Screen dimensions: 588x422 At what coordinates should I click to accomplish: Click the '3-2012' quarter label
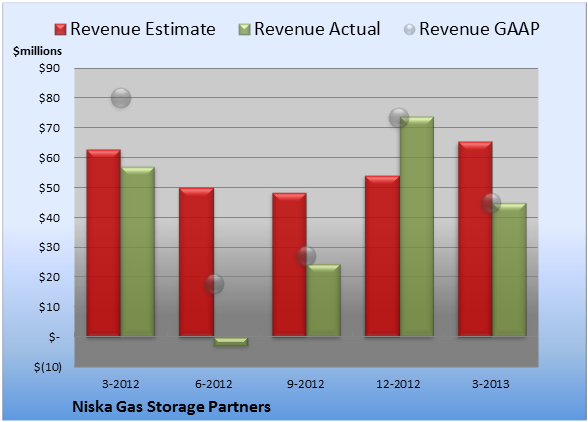coord(121,384)
